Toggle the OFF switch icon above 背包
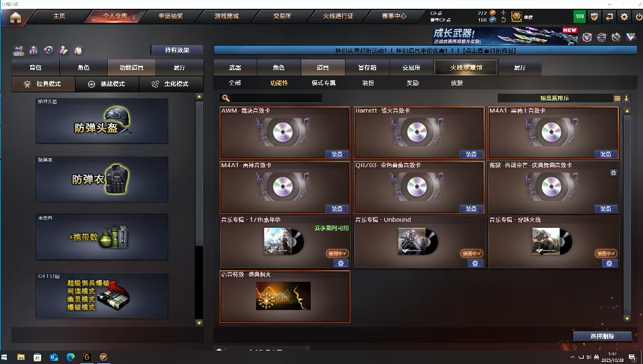 [18, 51]
